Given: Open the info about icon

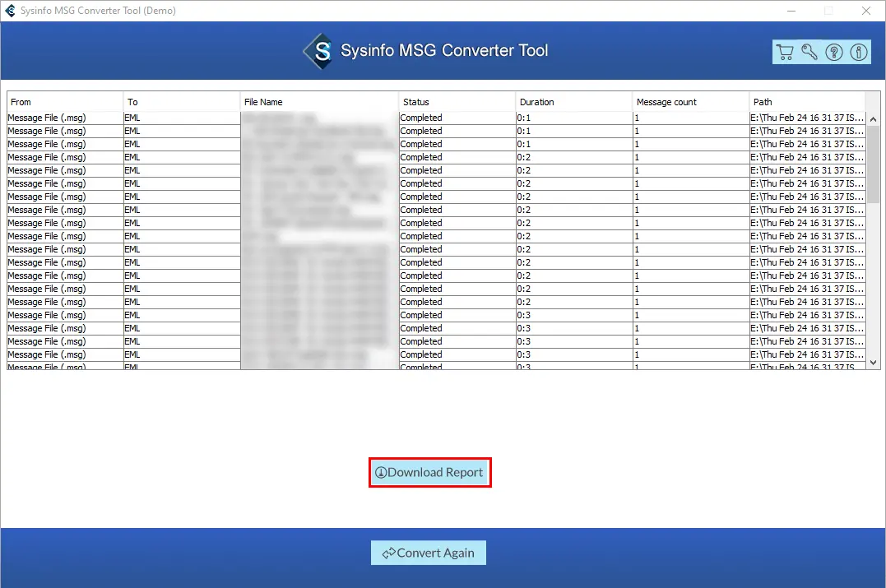Looking at the screenshot, I should click(858, 52).
